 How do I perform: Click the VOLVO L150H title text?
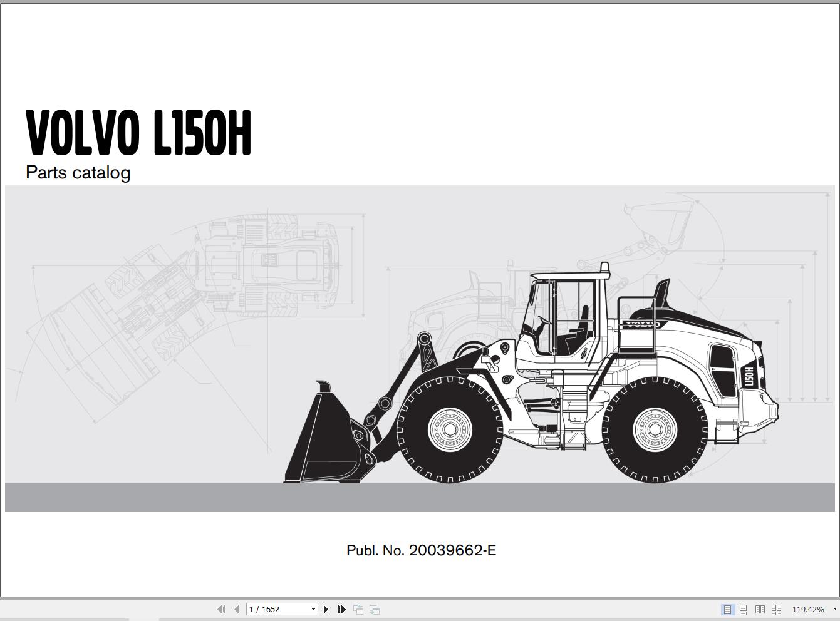[x=139, y=131]
